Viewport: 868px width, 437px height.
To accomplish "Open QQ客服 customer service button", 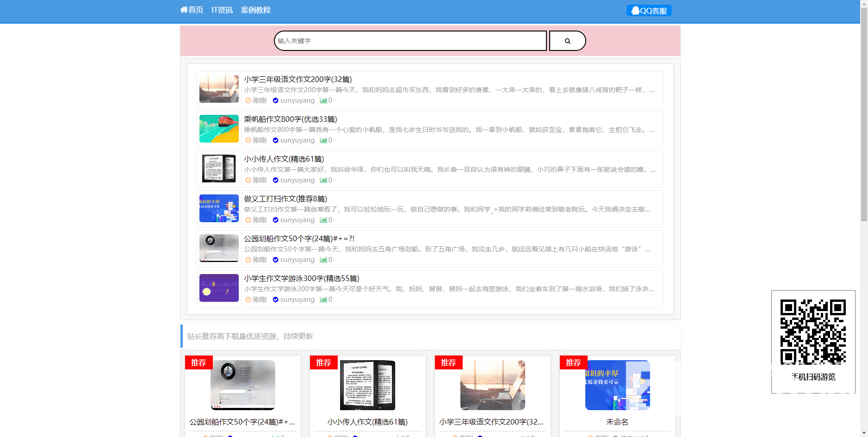I will pyautogui.click(x=649, y=11).
